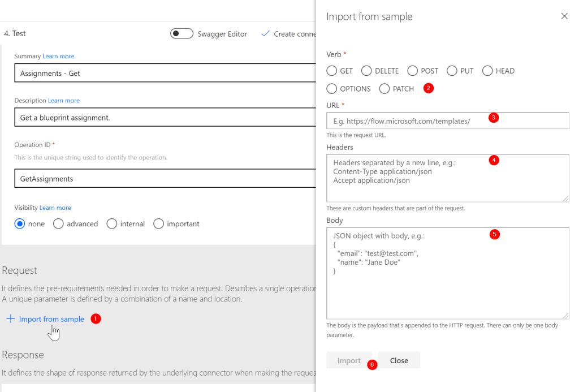
Task: Choose the OPTIONS verb radio button
Action: point(332,89)
